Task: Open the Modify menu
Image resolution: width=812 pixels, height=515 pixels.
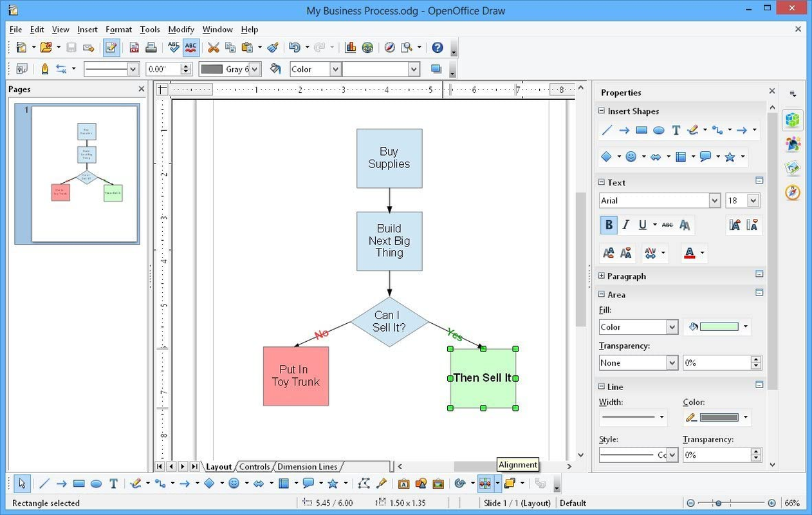Action: [x=181, y=29]
